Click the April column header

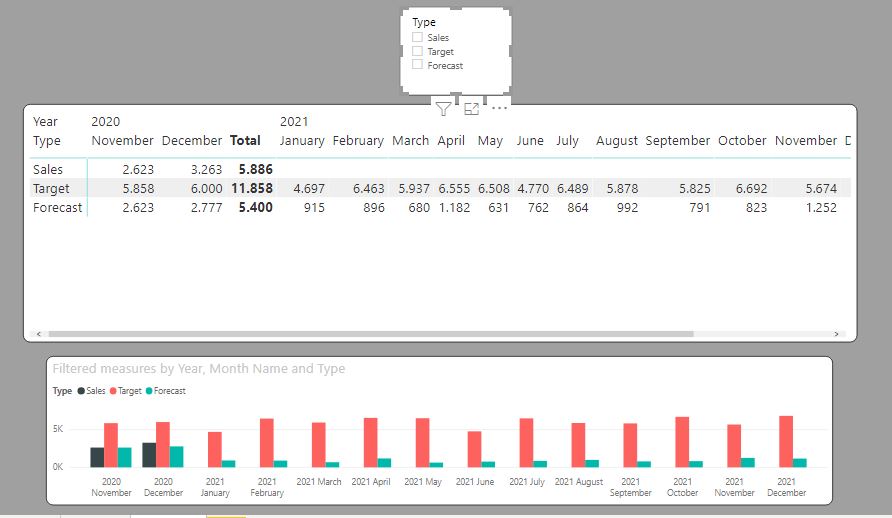click(x=451, y=140)
